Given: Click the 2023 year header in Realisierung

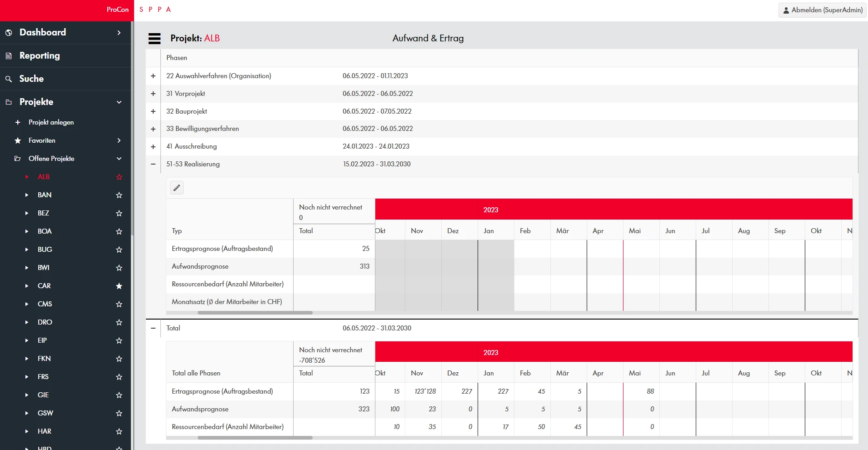Looking at the screenshot, I should pyautogui.click(x=491, y=210).
